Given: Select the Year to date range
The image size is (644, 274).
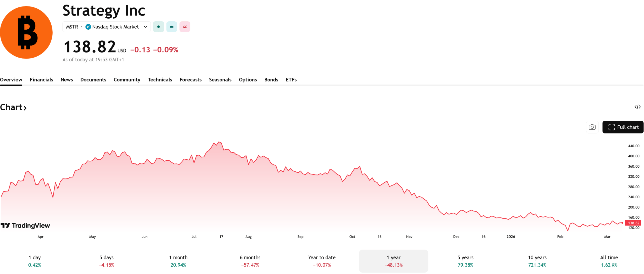Looking at the screenshot, I should (322, 261).
